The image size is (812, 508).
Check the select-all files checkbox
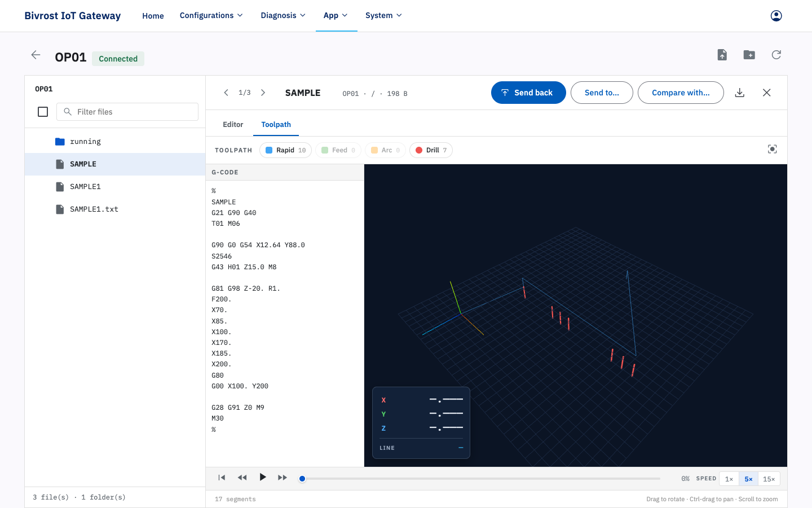(x=43, y=112)
